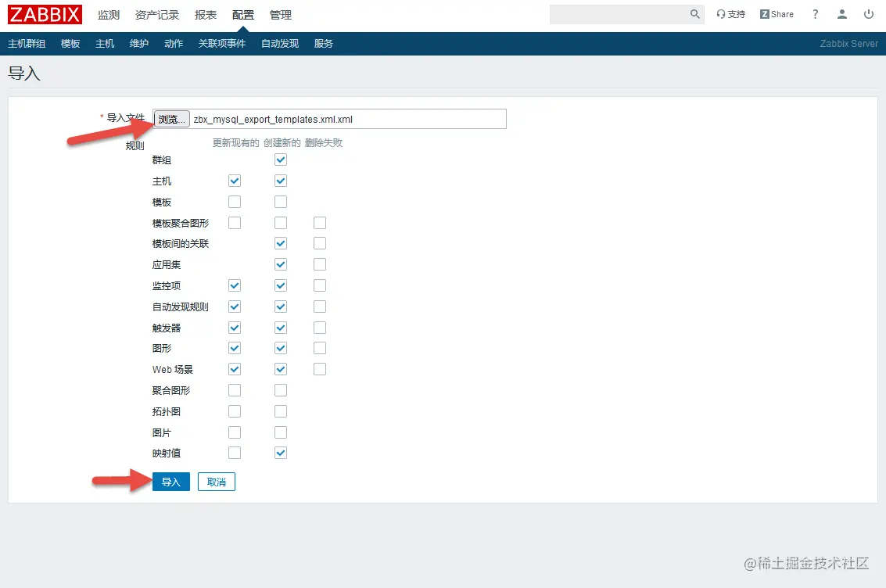This screenshot has height=588, width=886.
Task: Click the Share icon
Action: click(776, 13)
